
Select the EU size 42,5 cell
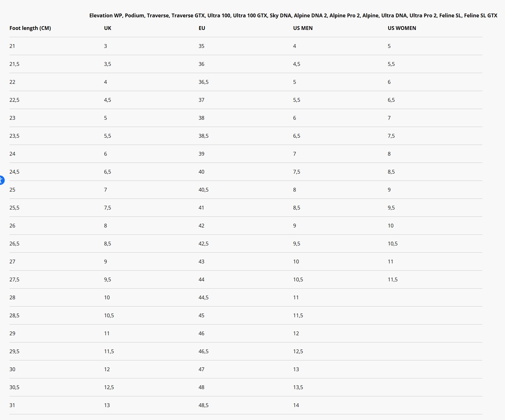click(204, 244)
